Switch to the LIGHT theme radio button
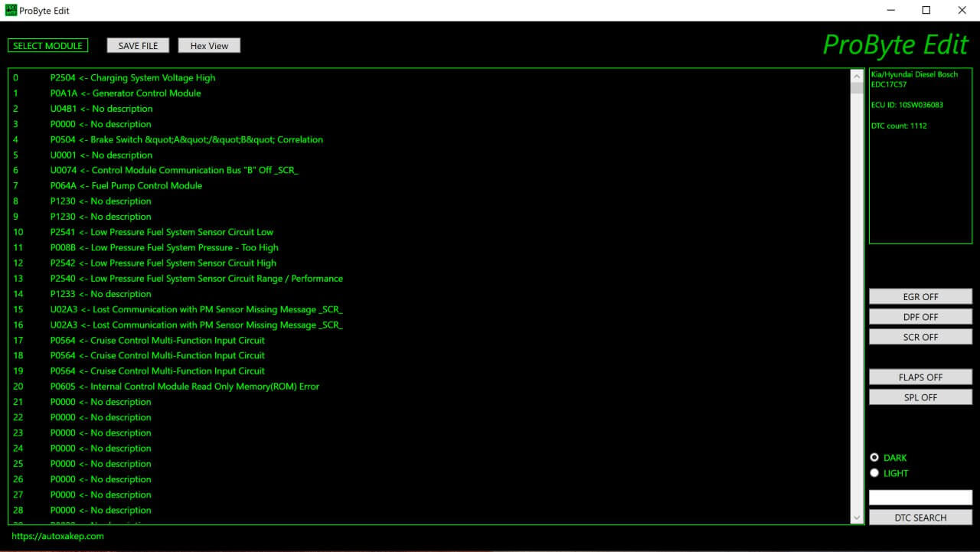 pyautogui.click(x=875, y=473)
